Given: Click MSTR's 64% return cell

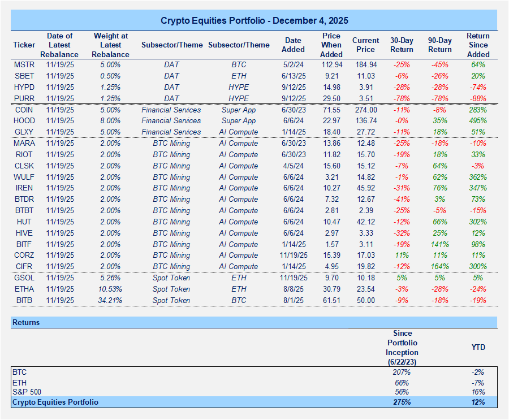Looking at the screenshot, I should pyautogui.click(x=478, y=64).
